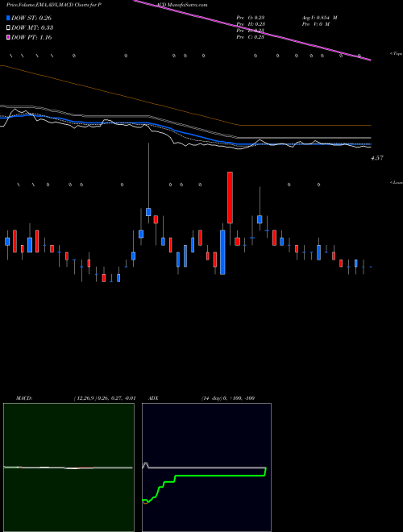403x532 pixels.
Task: Click the 'Pre H: 0.23' high value
Action: [x=251, y=24]
